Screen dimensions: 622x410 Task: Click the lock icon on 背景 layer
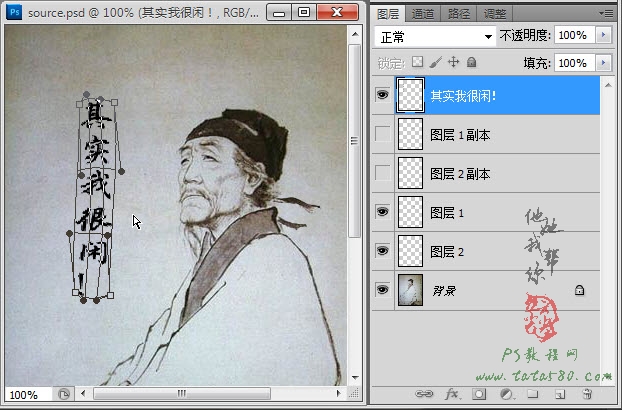pos(579,290)
